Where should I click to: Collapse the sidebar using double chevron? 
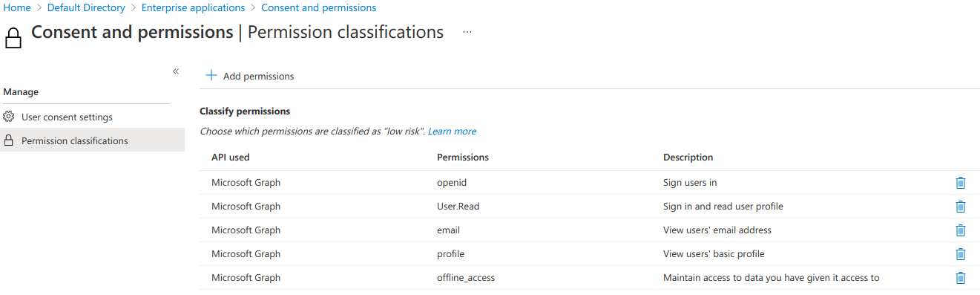[176, 71]
